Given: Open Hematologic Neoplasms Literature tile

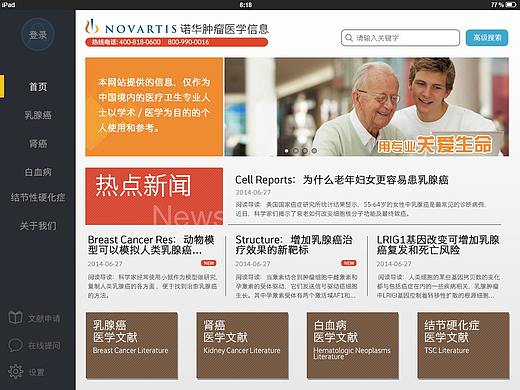Looking at the screenshot, I should [353, 345].
